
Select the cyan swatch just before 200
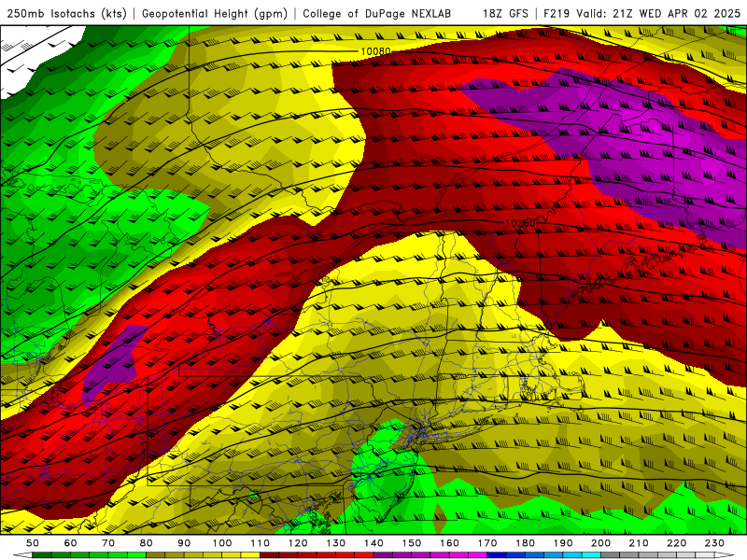coord(591,555)
